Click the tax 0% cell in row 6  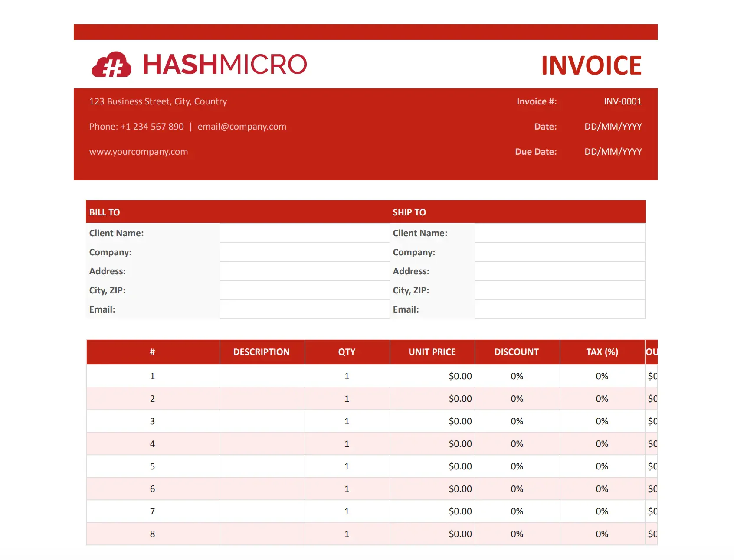tap(602, 489)
